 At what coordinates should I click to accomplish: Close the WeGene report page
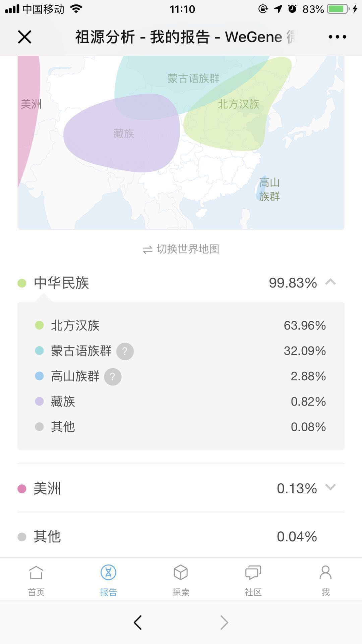click(x=24, y=37)
